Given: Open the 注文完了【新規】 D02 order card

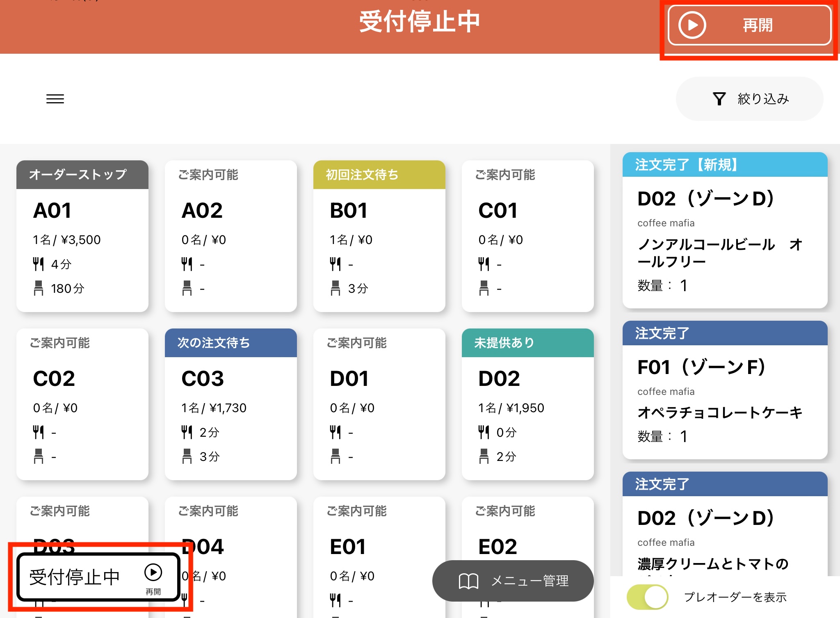Looking at the screenshot, I should (x=725, y=230).
